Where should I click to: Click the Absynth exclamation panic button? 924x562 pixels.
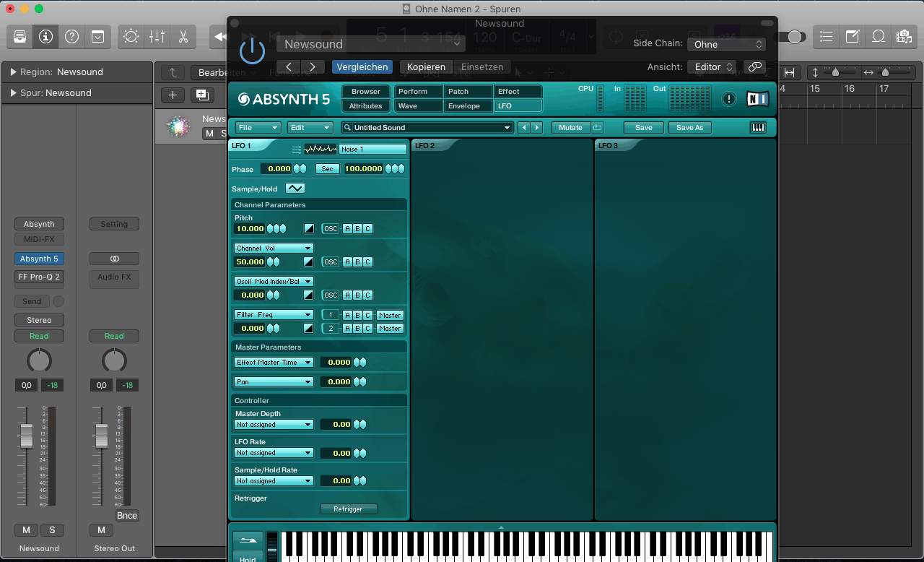tap(729, 99)
